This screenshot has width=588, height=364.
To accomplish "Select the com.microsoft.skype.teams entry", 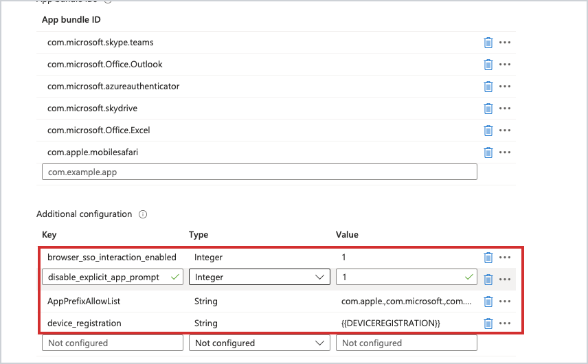I will tap(100, 43).
